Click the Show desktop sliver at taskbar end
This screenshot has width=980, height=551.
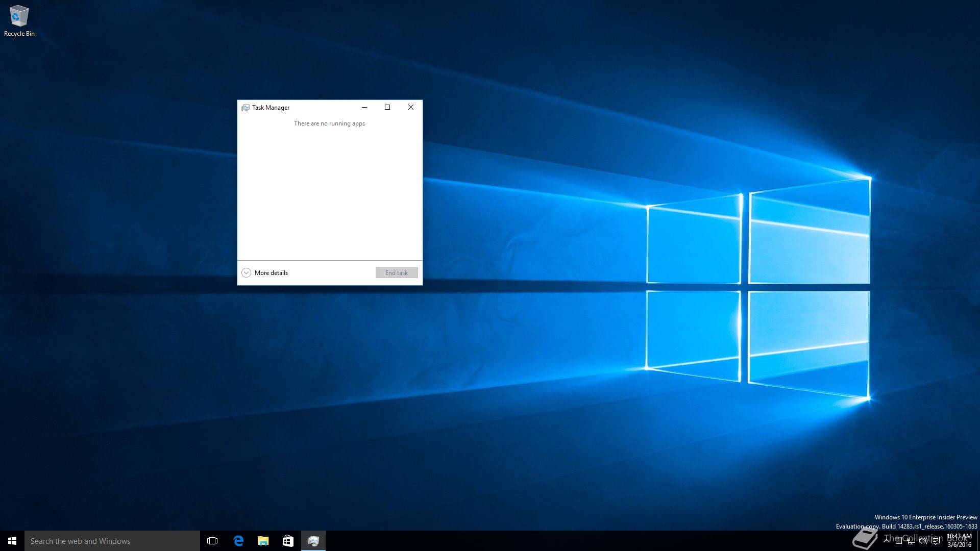[x=978, y=541]
